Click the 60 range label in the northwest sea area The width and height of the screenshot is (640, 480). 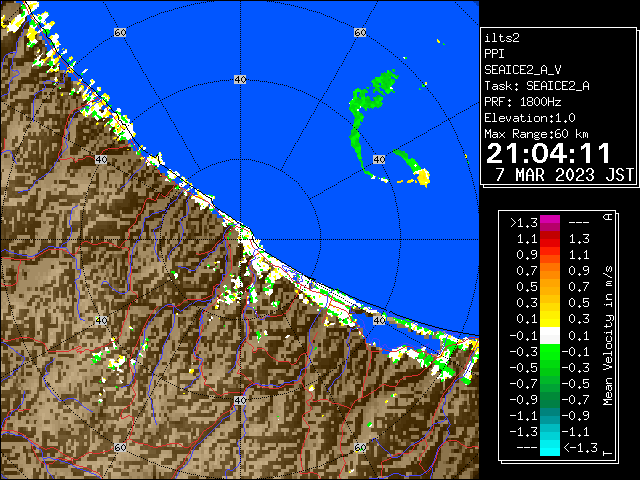pyautogui.click(x=120, y=32)
